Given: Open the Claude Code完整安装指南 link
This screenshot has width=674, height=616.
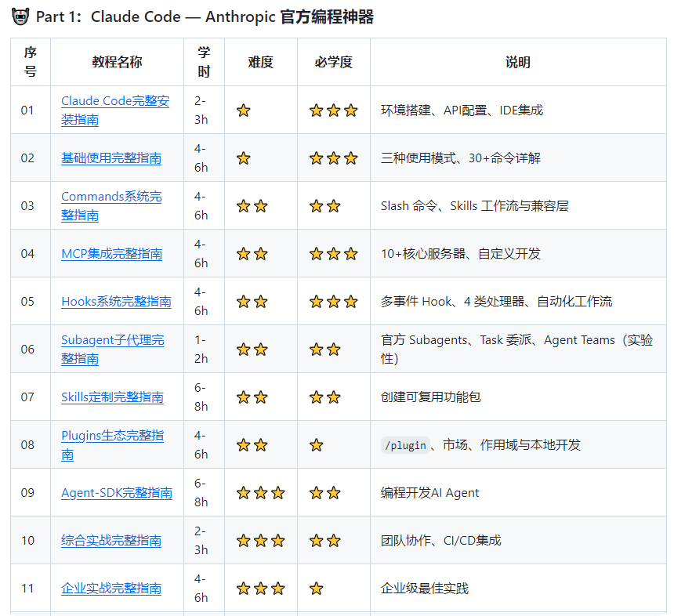Looking at the screenshot, I should 114,110.
